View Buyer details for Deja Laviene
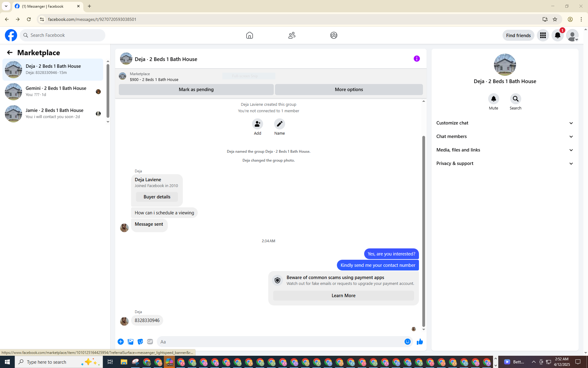The image size is (588, 368). point(157,197)
